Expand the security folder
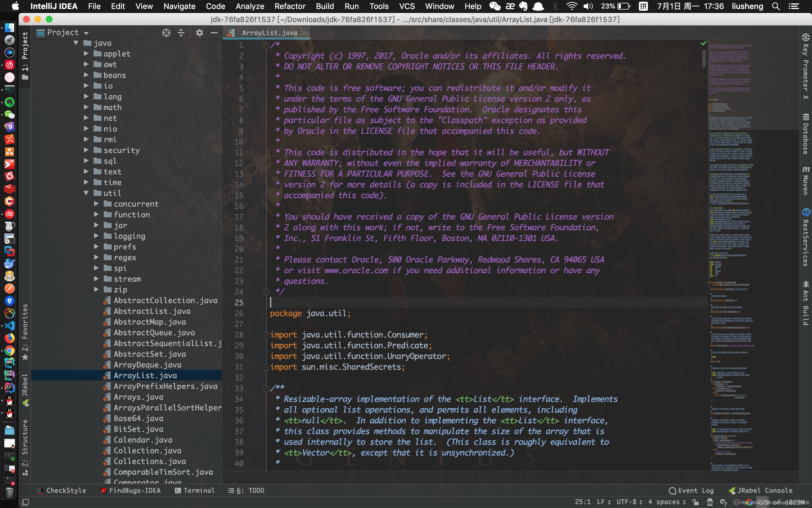Viewport: 812px width, 508px height. tap(86, 150)
